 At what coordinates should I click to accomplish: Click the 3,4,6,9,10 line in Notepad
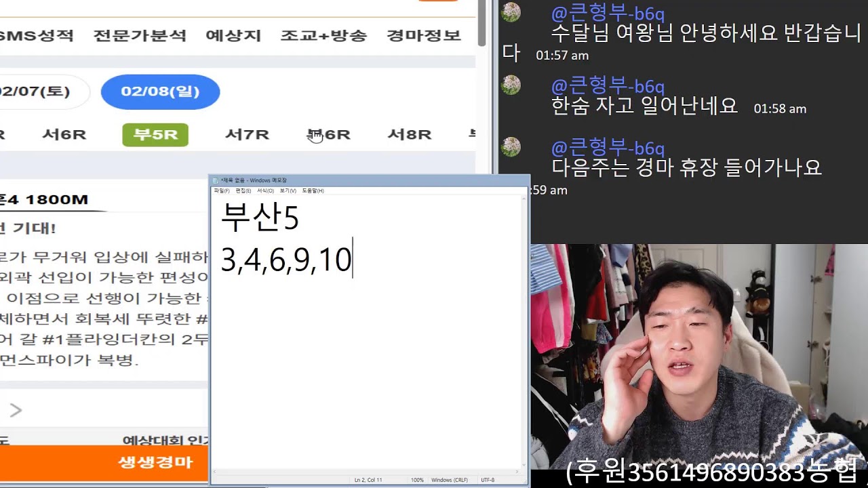coord(286,260)
